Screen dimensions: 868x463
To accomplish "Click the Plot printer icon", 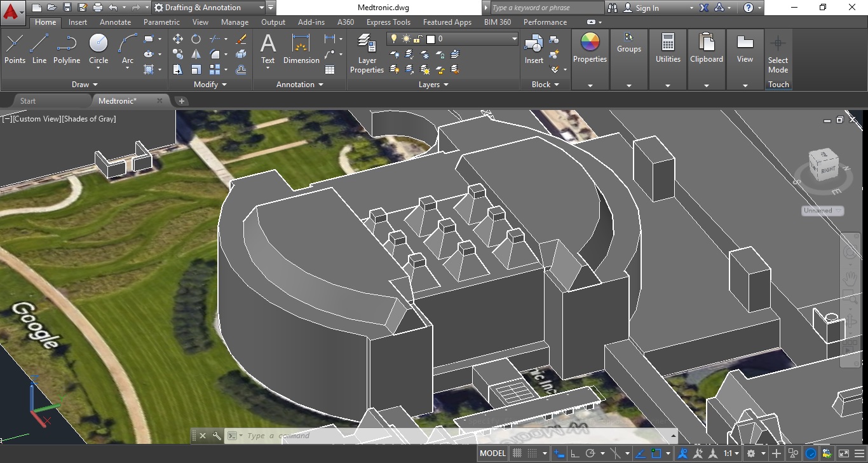I will (98, 8).
